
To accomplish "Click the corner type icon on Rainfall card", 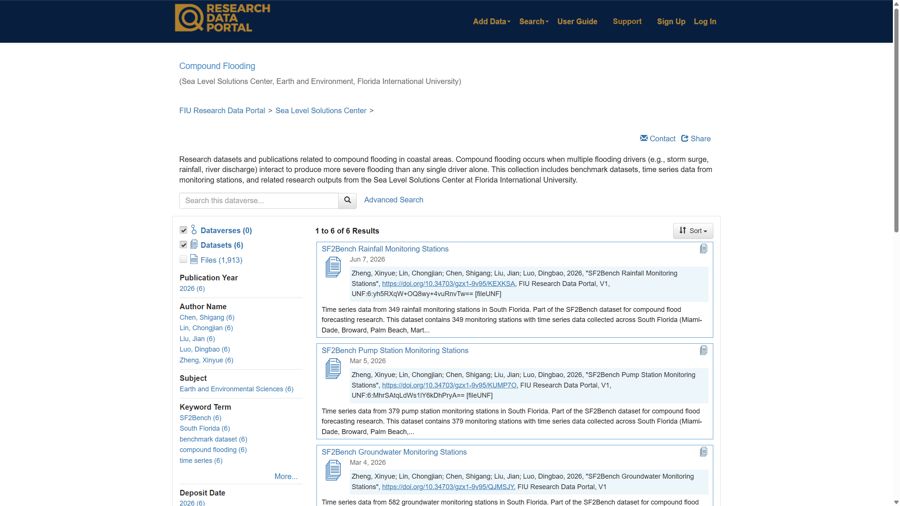I will 703,248.
